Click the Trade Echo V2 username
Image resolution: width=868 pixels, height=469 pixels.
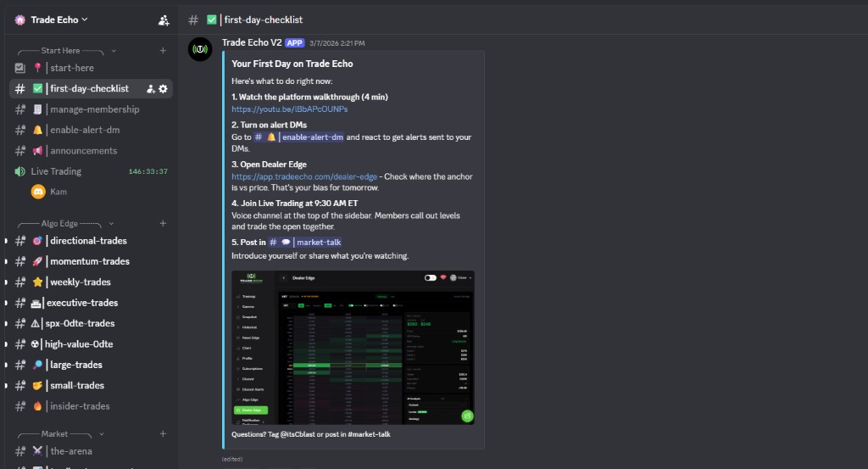click(252, 42)
